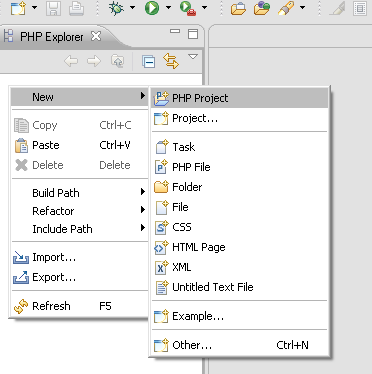Screen dimensions: 372x374
Task: Select Task in the New submenu
Action: point(239,147)
